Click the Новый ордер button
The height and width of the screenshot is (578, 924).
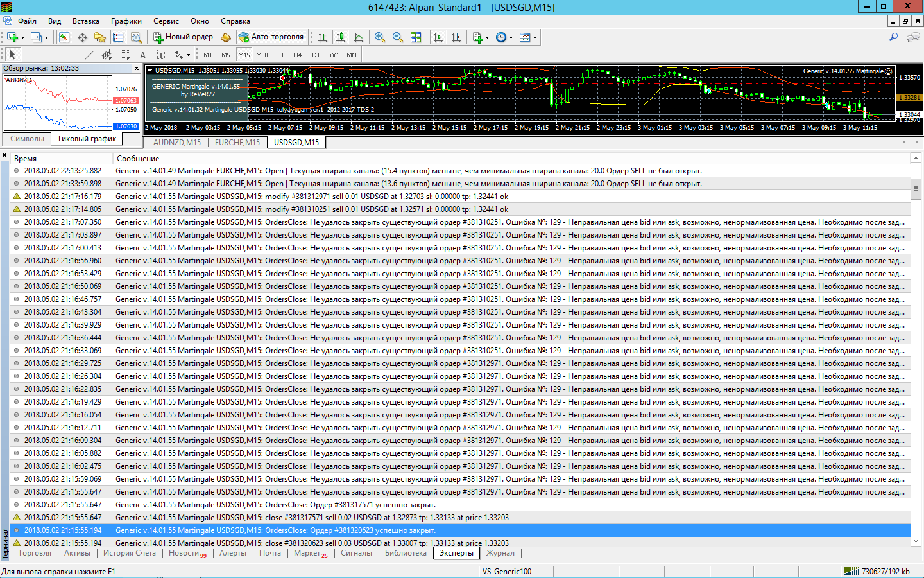183,37
